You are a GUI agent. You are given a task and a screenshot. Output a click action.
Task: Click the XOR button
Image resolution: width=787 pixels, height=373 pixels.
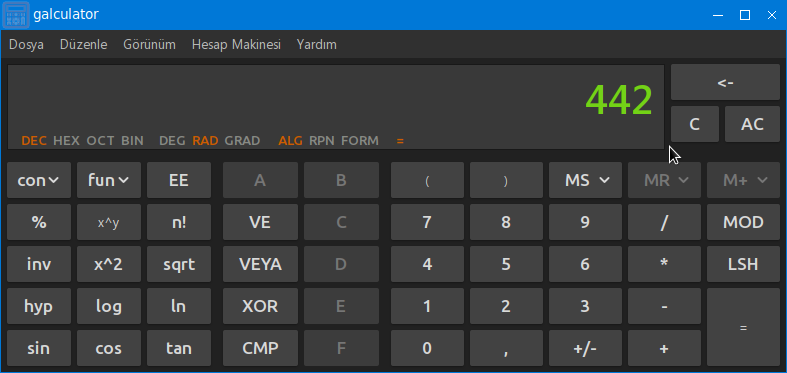pos(260,306)
